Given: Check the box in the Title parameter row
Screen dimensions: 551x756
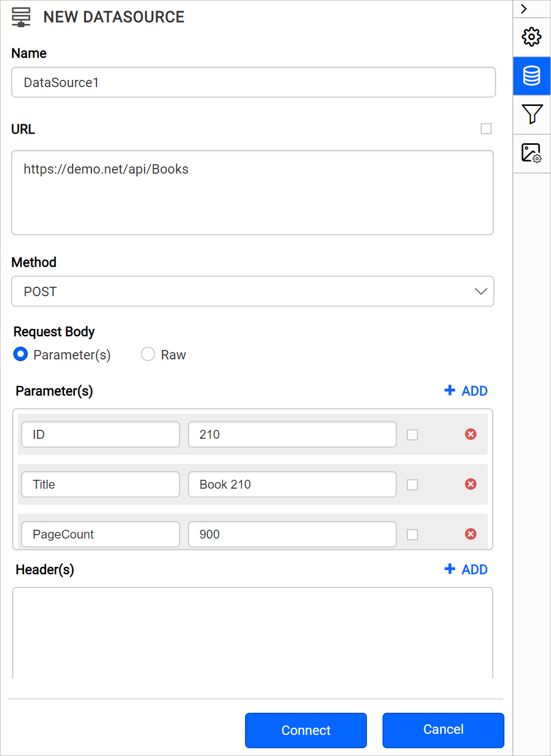Looking at the screenshot, I should coord(412,485).
